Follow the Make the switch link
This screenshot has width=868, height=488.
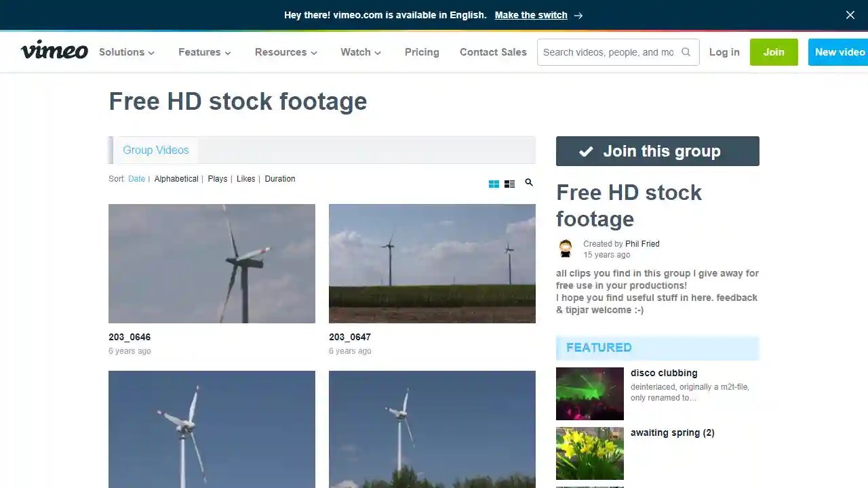[x=530, y=15]
